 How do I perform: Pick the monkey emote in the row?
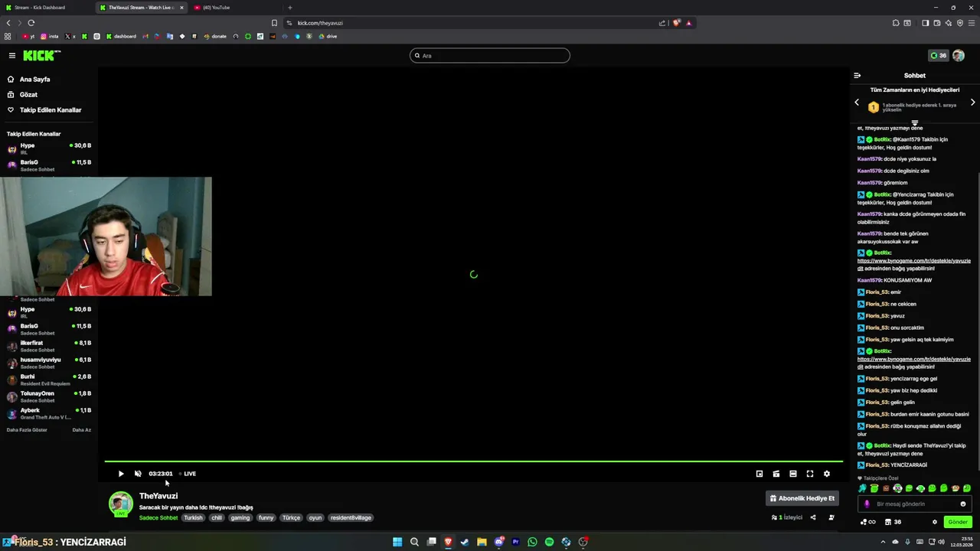(955, 488)
